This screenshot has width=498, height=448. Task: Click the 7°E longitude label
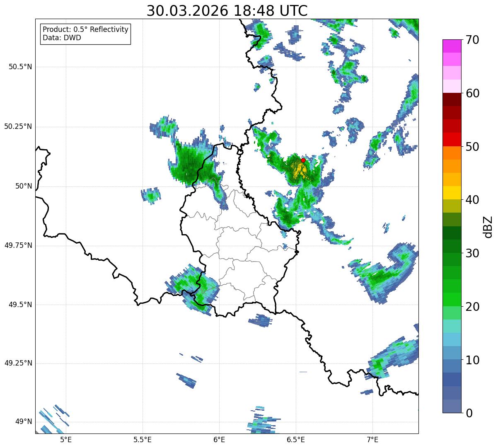point(372,439)
